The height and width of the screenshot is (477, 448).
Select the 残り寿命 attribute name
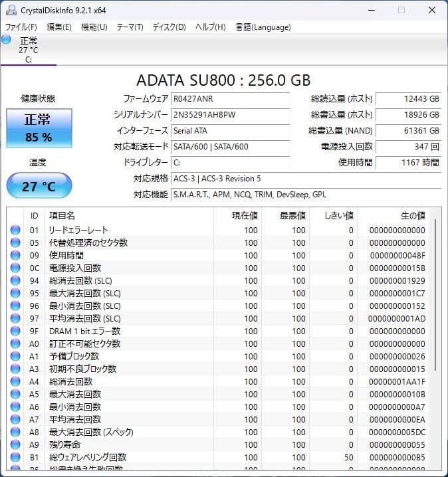point(65,444)
